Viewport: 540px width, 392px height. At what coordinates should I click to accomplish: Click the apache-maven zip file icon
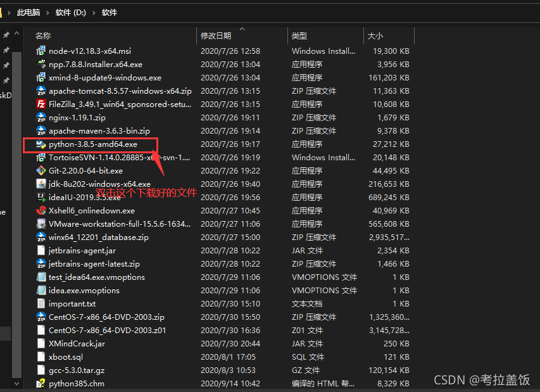[41, 131]
